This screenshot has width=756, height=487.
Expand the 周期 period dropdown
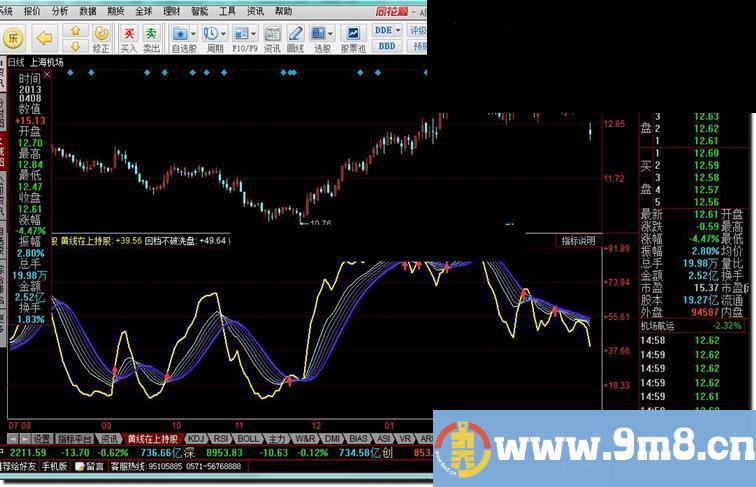[x=222, y=33]
